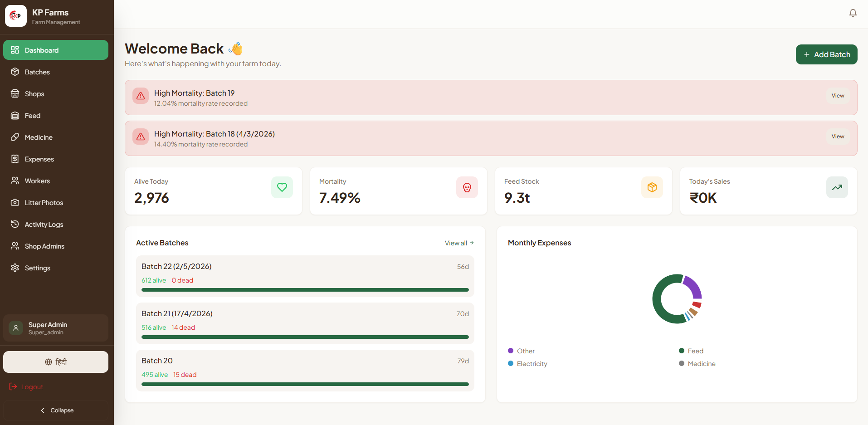The width and height of the screenshot is (868, 425).
Task: Click the Batch 22 progress bar
Action: [x=305, y=290]
